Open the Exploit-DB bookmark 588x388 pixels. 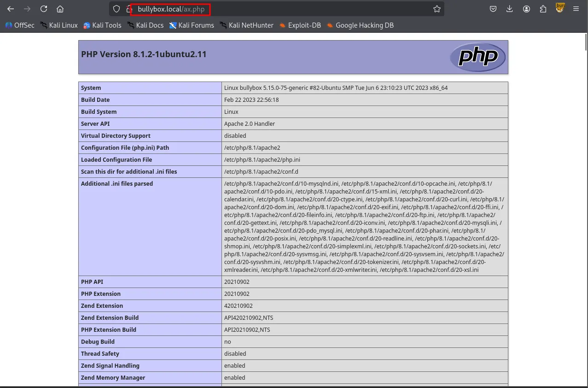click(300, 25)
